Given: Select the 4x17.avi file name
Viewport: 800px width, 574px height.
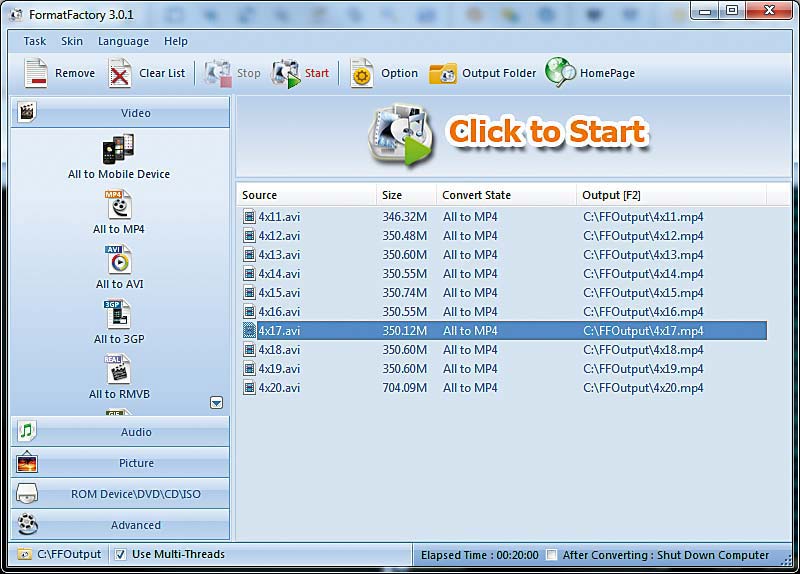Looking at the screenshot, I should [x=279, y=331].
